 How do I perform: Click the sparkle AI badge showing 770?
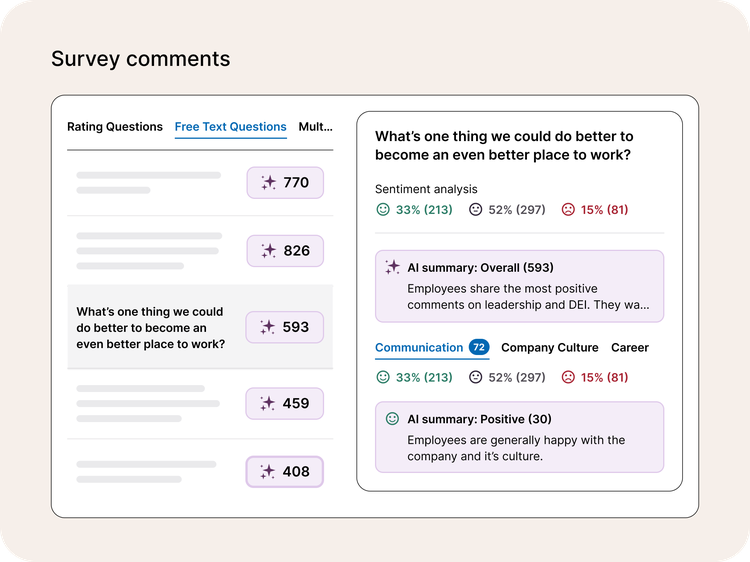[x=285, y=183]
